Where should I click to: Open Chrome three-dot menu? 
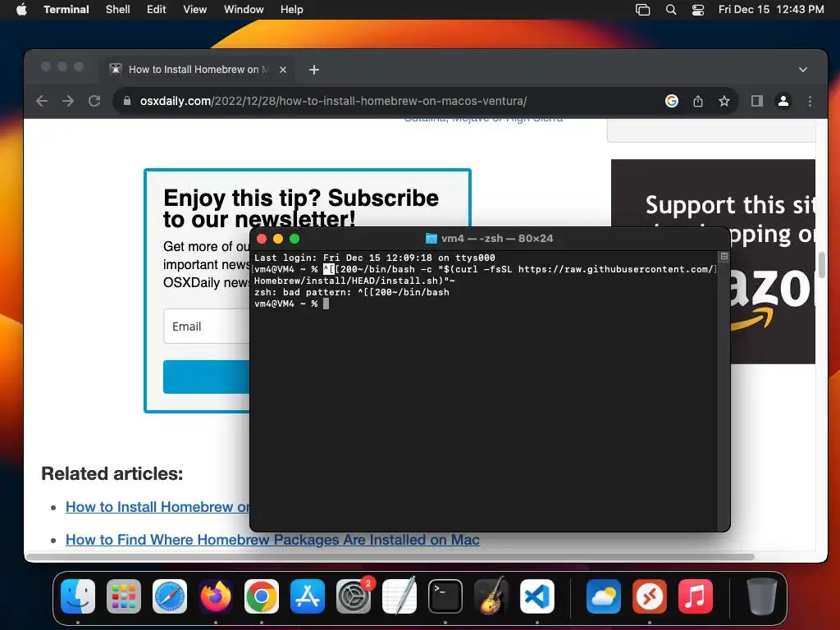810,101
